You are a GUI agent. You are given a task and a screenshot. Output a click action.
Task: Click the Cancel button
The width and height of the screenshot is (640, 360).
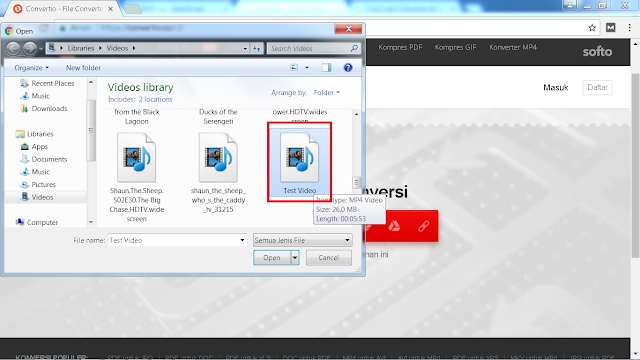point(329,258)
